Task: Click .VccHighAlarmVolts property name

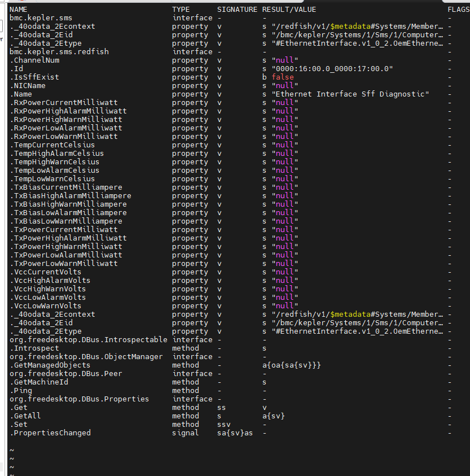Action: pyautogui.click(x=50, y=281)
